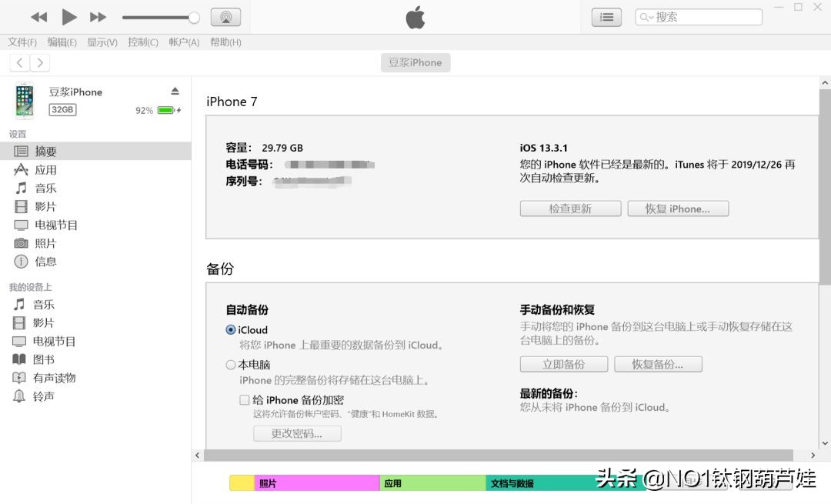Image resolution: width=831 pixels, height=504 pixels.
Task: Navigate back with the left chevron
Action: (x=18, y=62)
